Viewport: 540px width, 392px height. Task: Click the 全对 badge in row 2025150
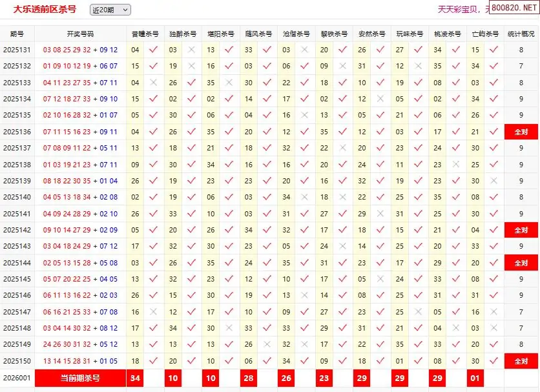tap(521, 361)
